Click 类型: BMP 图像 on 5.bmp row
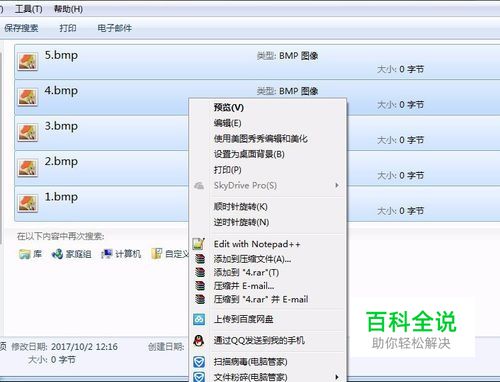Image resolution: width=500 pixels, height=382 pixels. pyautogui.click(x=287, y=56)
